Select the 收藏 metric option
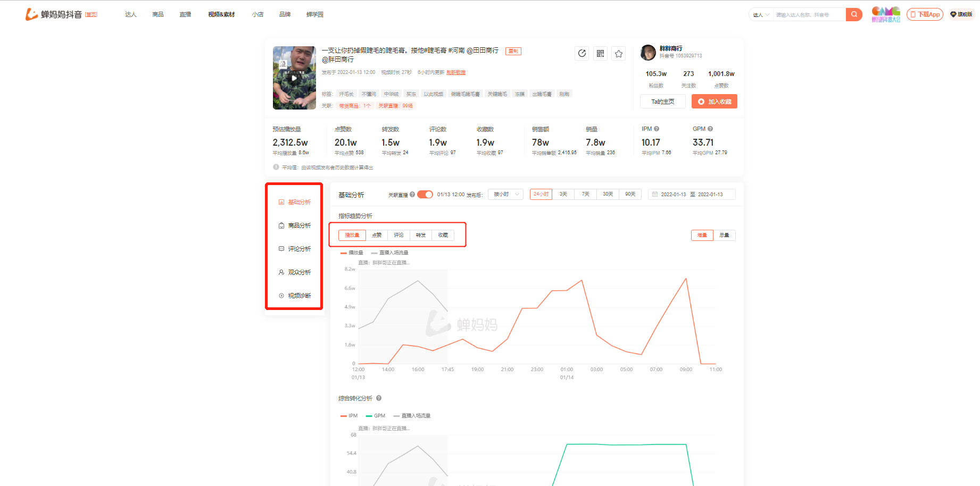Screen dimensions: 980x486 point(443,235)
